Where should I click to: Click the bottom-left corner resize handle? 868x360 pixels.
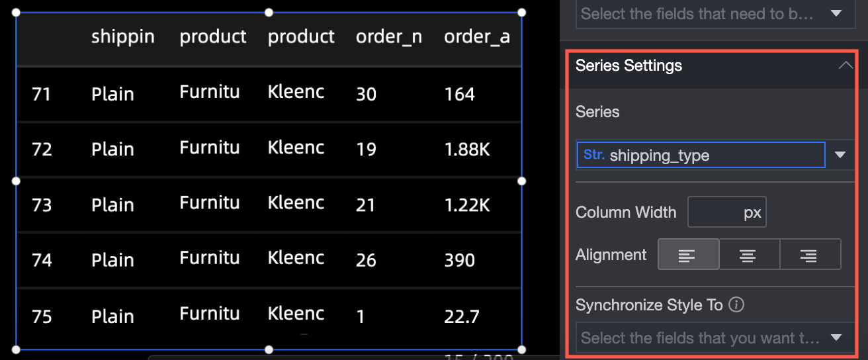16,349
